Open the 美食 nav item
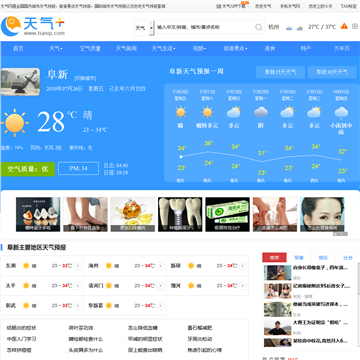 pyautogui.click(x=270, y=49)
